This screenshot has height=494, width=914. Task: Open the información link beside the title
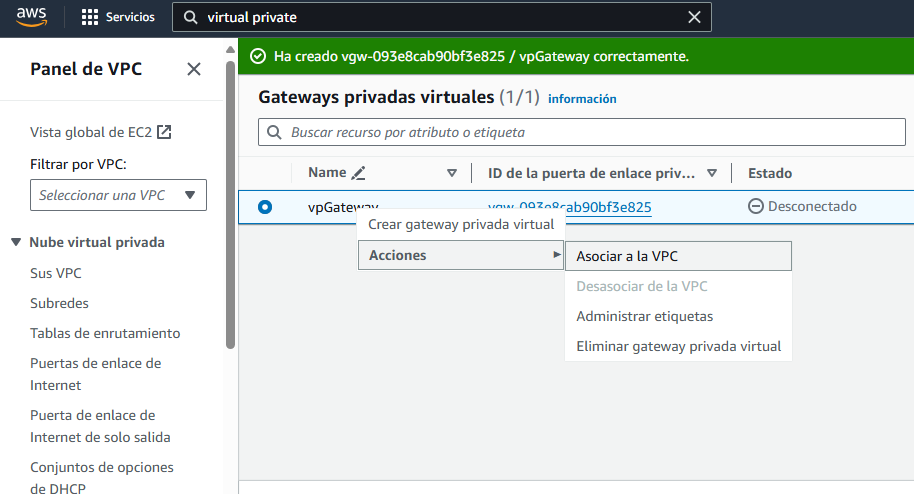pyautogui.click(x=582, y=99)
